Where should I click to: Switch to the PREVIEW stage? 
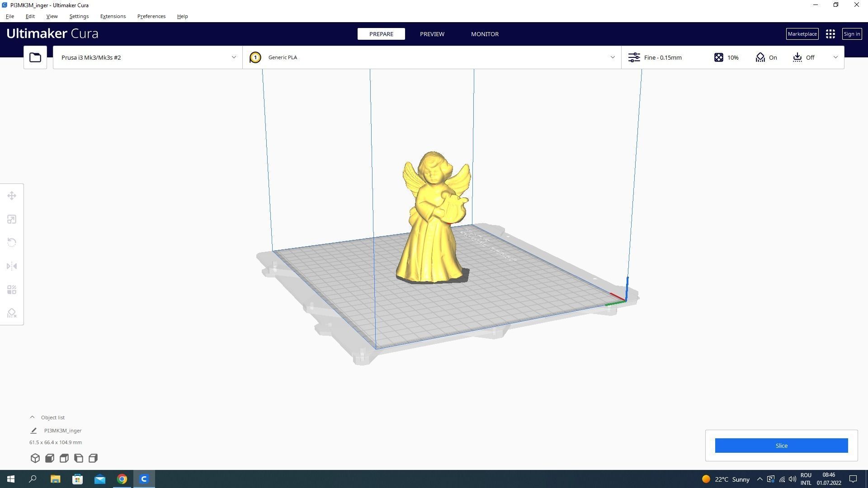click(432, 34)
